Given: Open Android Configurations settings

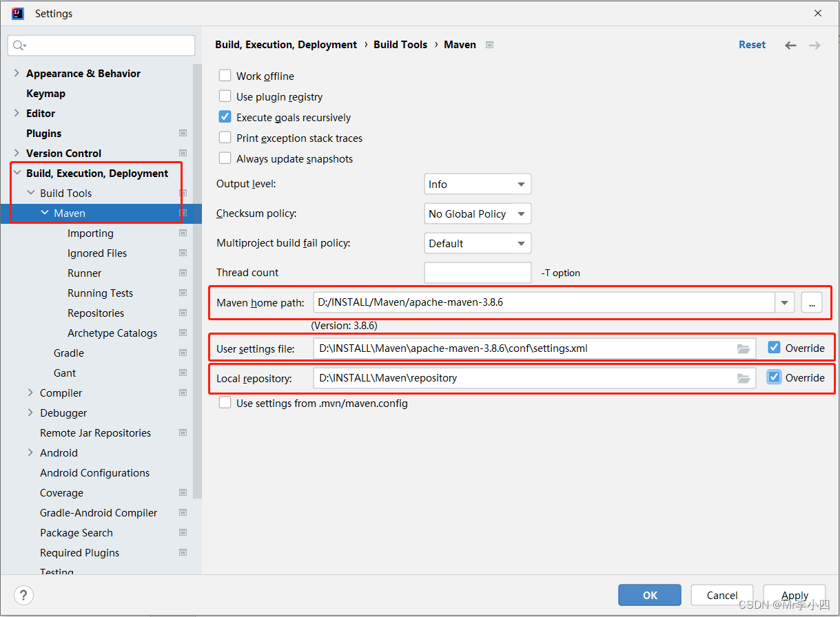Looking at the screenshot, I should click(94, 472).
